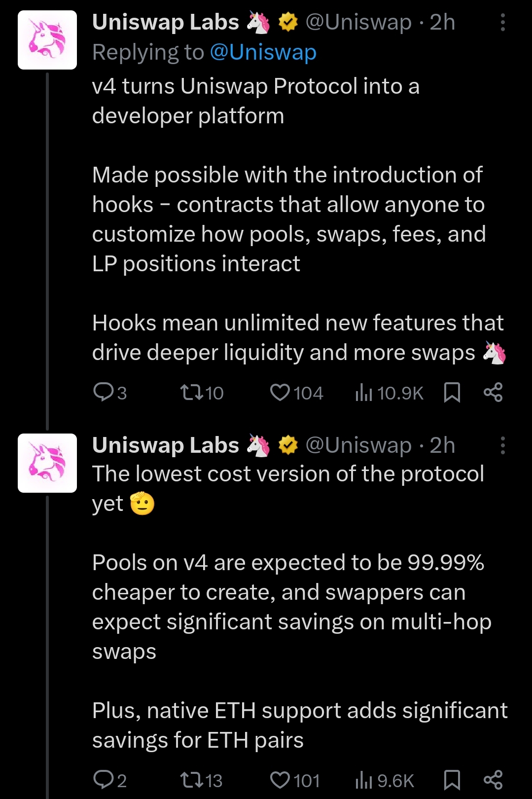Open Uniswap Labs profile from first tweet name
Screen dimensions: 532x799
click(165, 23)
